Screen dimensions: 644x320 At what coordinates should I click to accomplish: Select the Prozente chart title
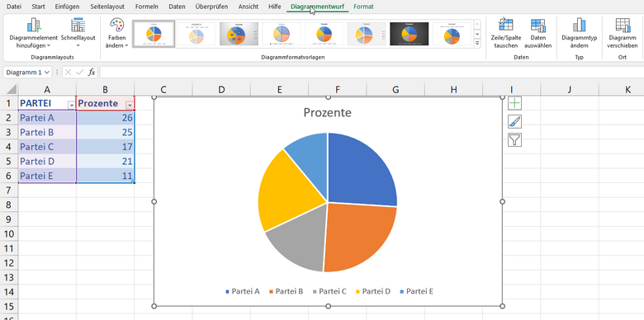[x=327, y=112]
